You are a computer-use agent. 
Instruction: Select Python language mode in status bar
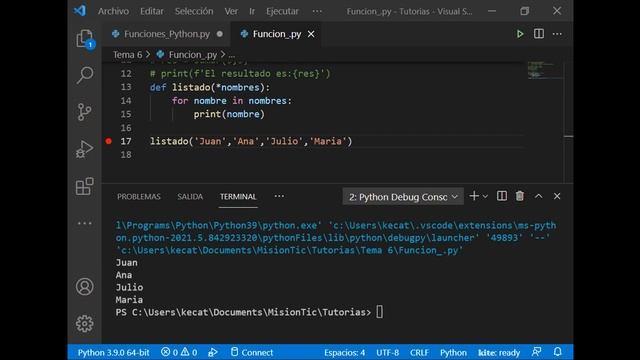tap(453, 352)
